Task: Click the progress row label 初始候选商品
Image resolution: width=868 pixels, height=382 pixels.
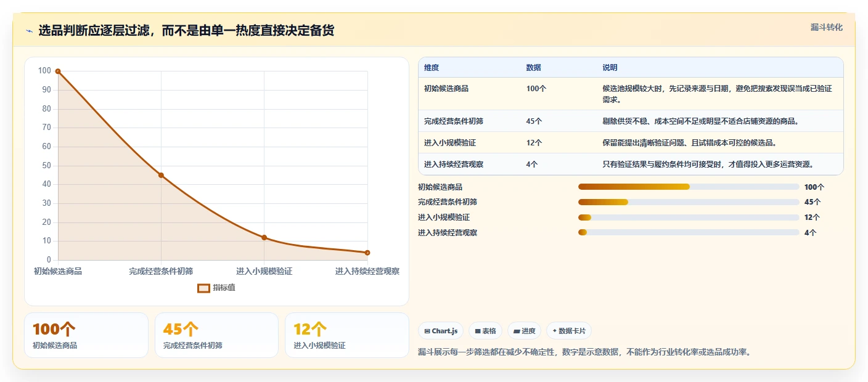Action: [x=440, y=187]
